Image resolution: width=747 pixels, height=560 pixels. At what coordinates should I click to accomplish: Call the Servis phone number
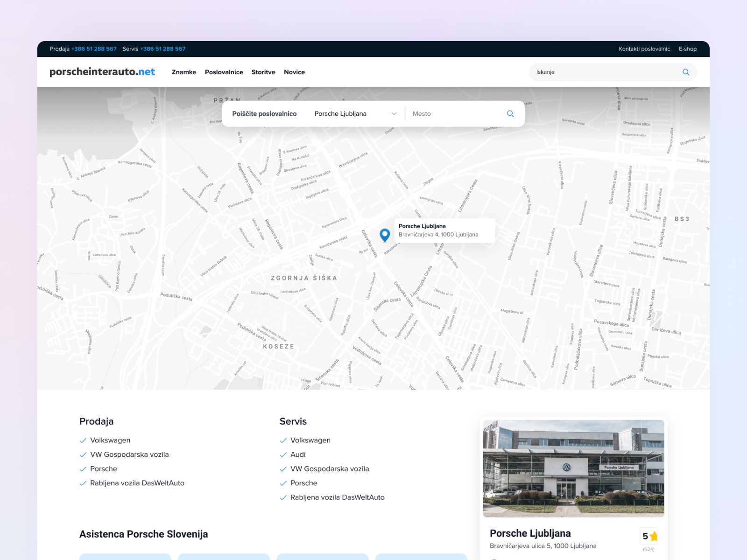tap(163, 49)
